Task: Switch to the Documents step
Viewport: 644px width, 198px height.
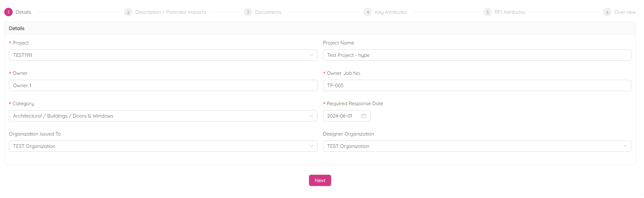Action: (x=268, y=12)
